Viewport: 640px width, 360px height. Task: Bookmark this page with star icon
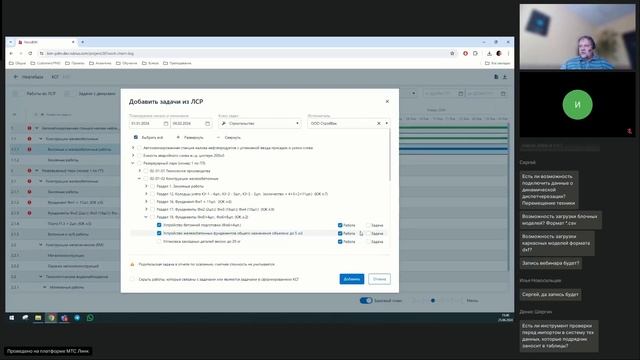pyautogui.click(x=452, y=53)
